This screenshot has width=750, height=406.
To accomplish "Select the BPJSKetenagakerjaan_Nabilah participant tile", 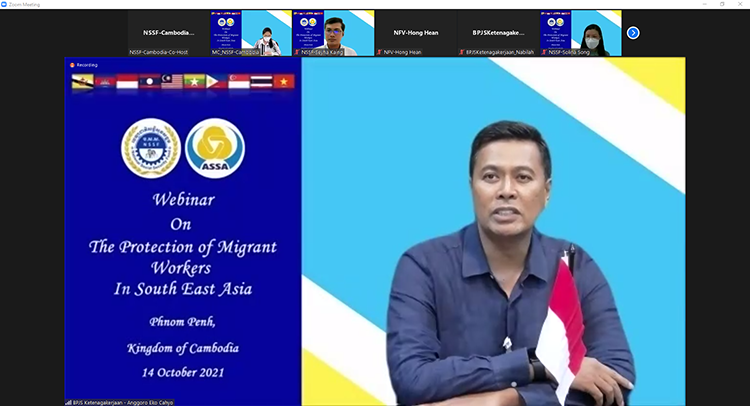I will [x=498, y=33].
